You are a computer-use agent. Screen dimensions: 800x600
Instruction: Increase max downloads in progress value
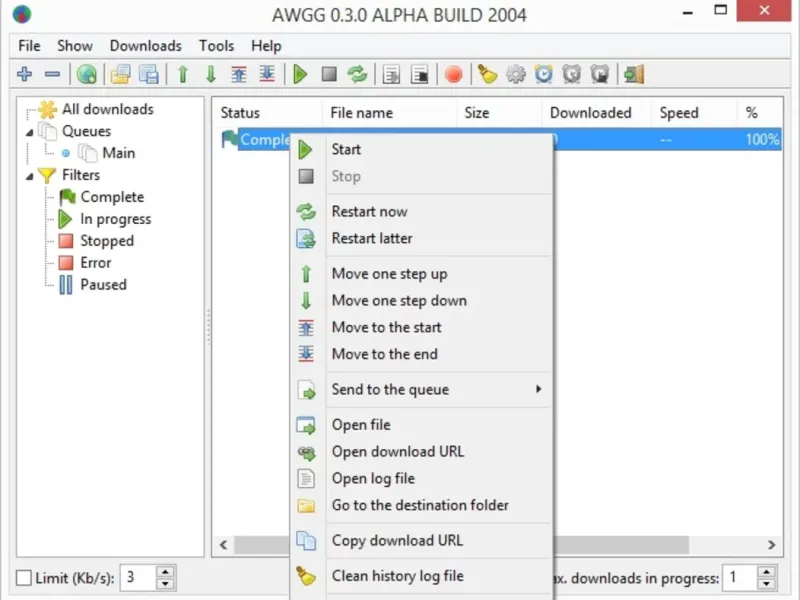click(x=766, y=572)
